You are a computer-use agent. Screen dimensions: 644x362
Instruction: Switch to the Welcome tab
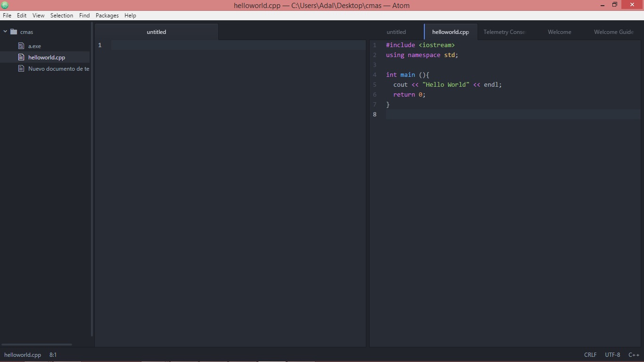point(559,32)
